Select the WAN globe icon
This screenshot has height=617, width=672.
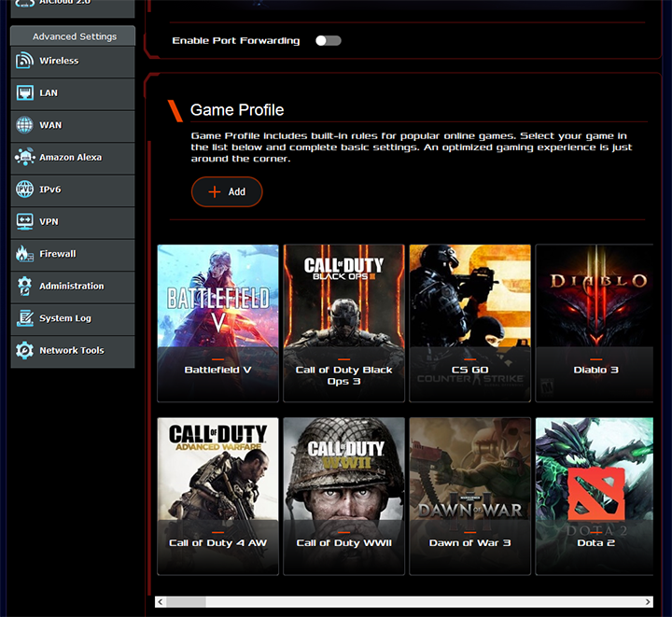[24, 125]
